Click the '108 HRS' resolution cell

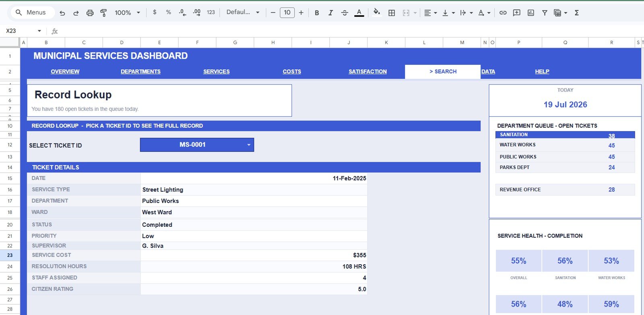click(254, 266)
